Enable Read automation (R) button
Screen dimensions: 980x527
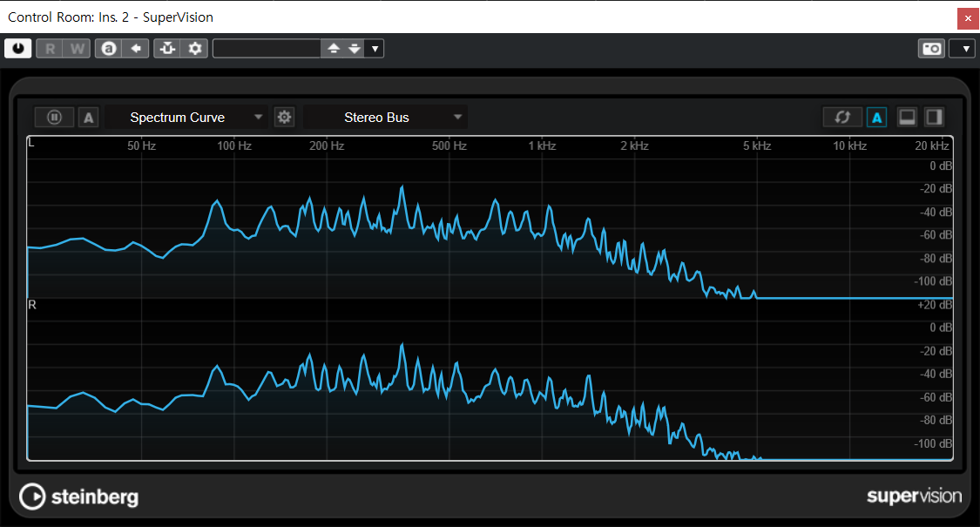pos(51,49)
